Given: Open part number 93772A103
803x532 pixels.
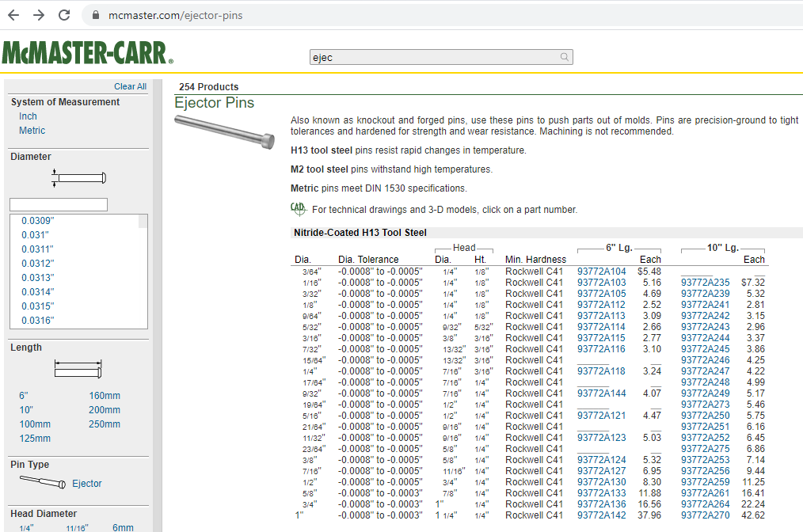Looking at the screenshot, I should [602, 283].
